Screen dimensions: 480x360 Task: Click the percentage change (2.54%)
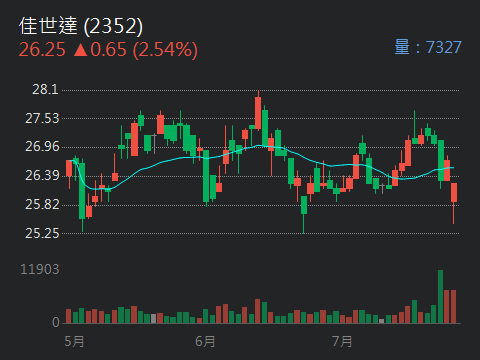165,50
